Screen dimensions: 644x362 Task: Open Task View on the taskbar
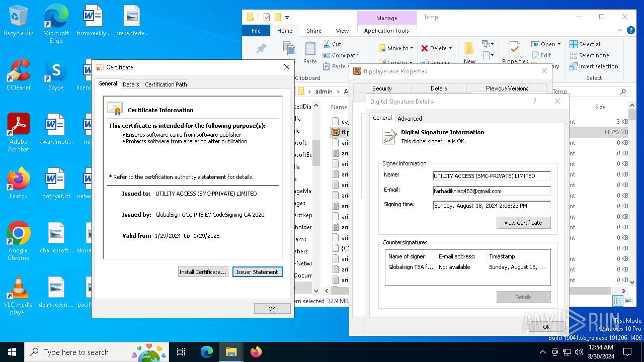point(181,352)
